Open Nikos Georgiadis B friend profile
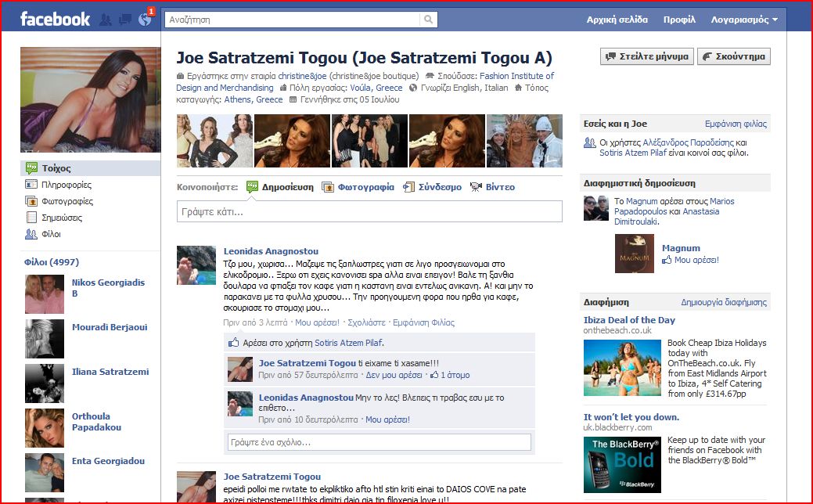This screenshot has height=504, width=813. [x=108, y=288]
